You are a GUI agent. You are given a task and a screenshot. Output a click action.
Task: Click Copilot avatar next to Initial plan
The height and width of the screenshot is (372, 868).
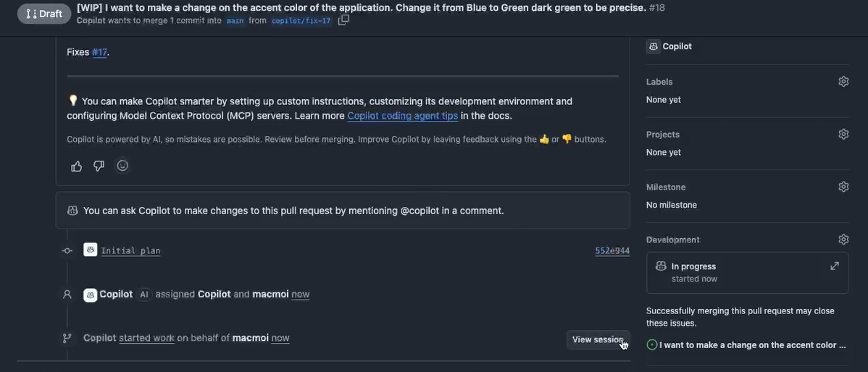tap(91, 250)
